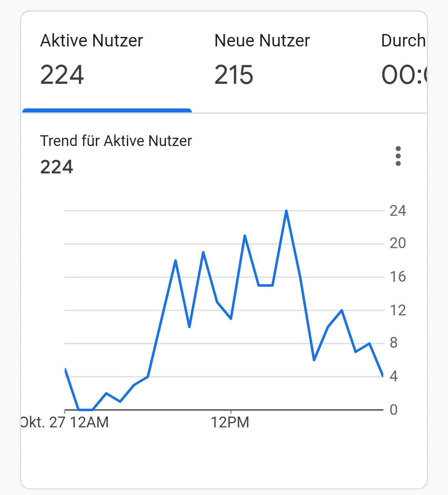The width and height of the screenshot is (448, 495).
Task: Click the 12PM x-axis label
Action: tap(230, 422)
